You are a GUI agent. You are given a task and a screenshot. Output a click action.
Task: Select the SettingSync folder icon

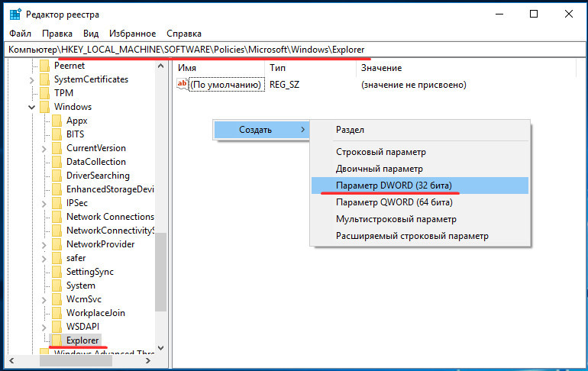pos(57,272)
